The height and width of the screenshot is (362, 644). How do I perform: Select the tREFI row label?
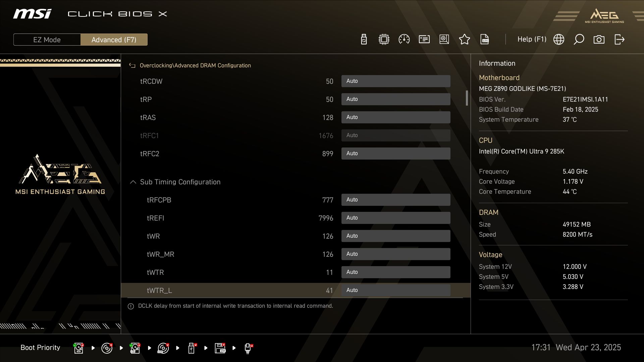tap(155, 218)
